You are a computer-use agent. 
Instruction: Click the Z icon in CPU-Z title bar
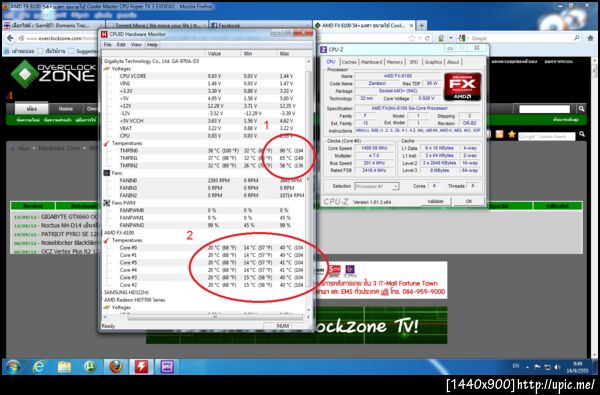pyautogui.click(x=324, y=49)
